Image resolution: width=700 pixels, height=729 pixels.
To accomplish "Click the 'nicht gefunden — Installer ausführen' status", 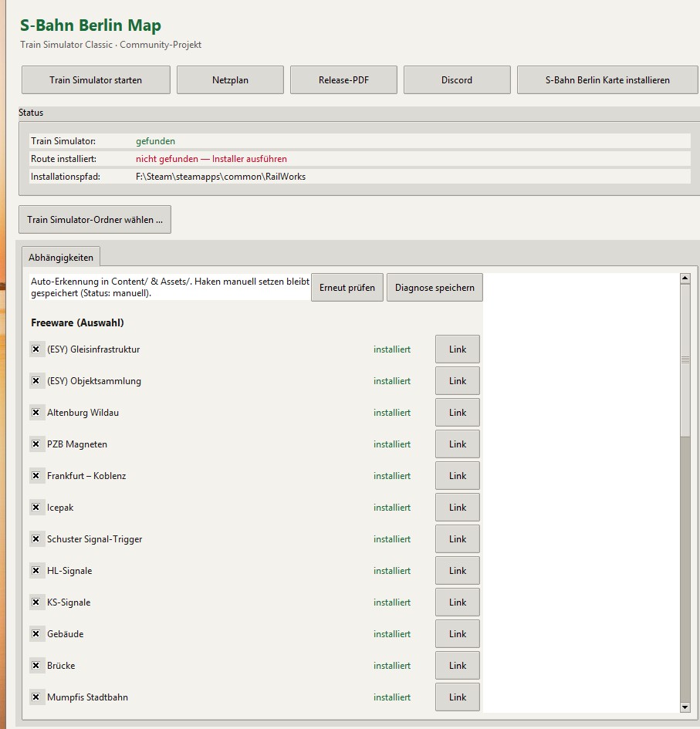I will pyautogui.click(x=211, y=159).
